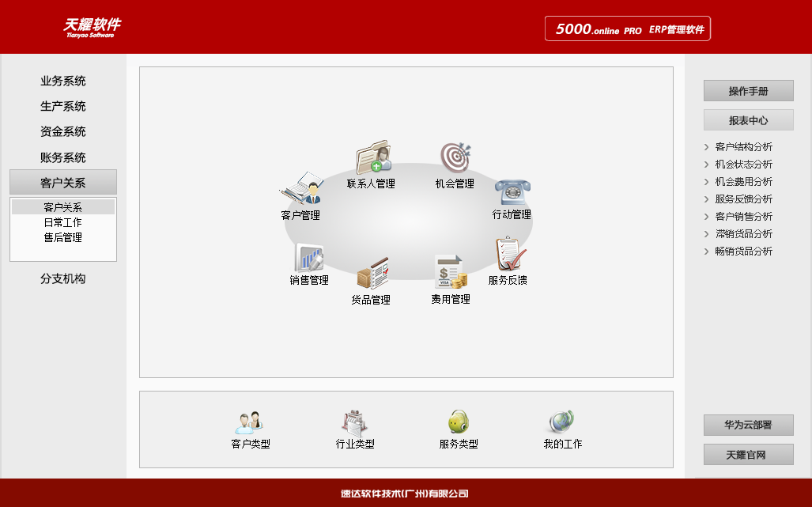The height and width of the screenshot is (507, 812).
Task: Select the 客户关系 main menu header
Action: click(x=63, y=182)
